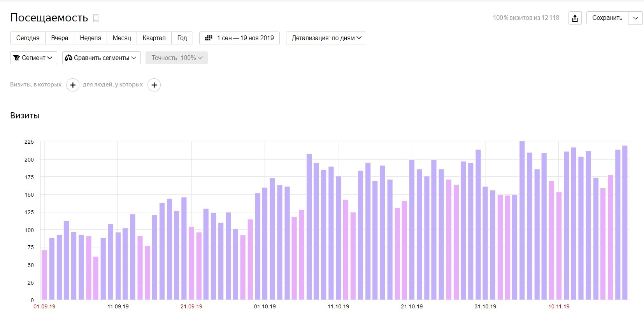
Task: Click the 100 y-axis value
Action: (x=29, y=230)
